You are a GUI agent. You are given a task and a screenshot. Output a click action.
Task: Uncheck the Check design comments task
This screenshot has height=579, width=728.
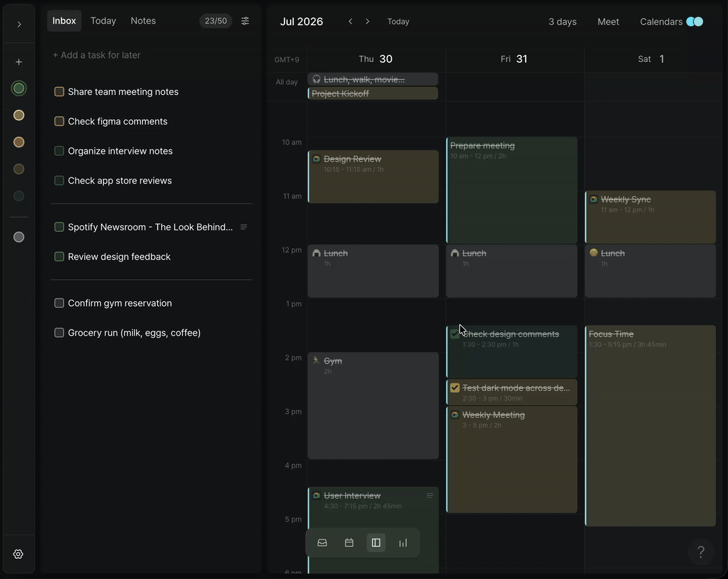tap(455, 334)
